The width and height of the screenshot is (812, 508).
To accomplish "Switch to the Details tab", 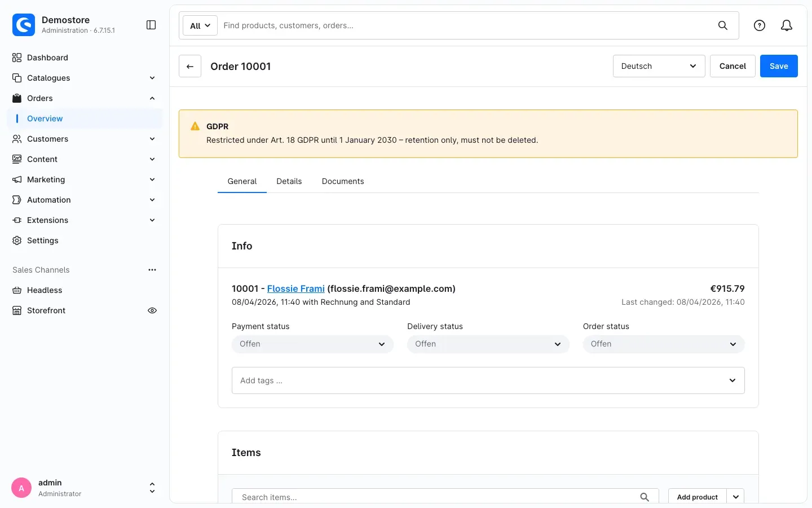I will pos(289,181).
